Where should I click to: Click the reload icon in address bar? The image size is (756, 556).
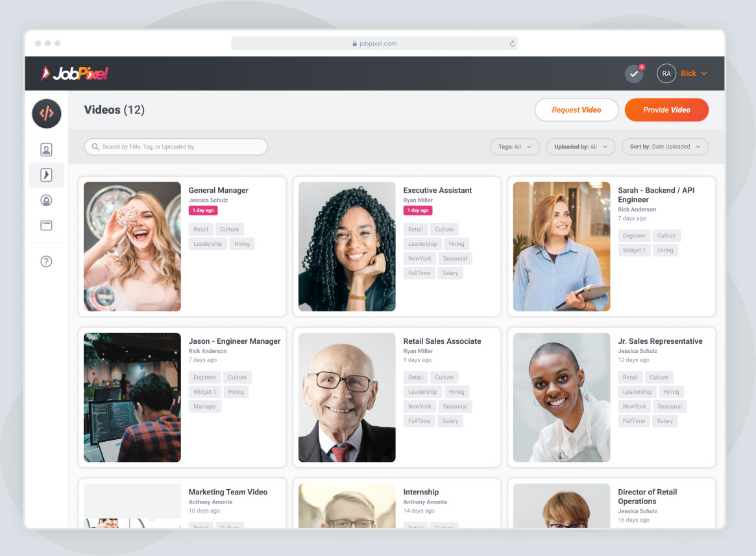[x=512, y=43]
